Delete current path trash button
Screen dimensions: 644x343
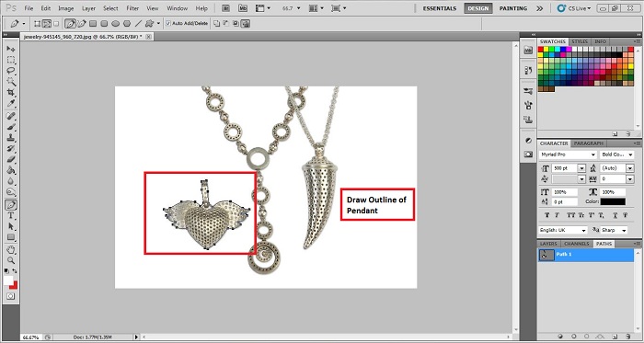coord(628,336)
